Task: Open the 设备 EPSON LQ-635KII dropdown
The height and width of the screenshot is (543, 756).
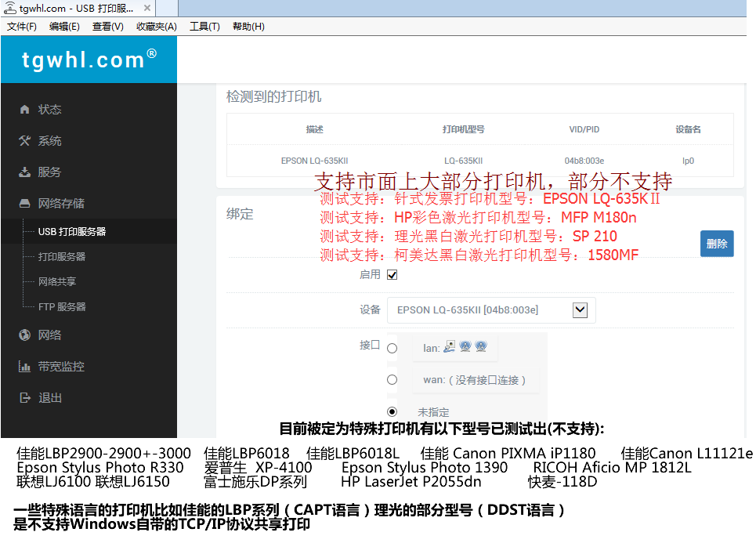Action: pos(580,310)
